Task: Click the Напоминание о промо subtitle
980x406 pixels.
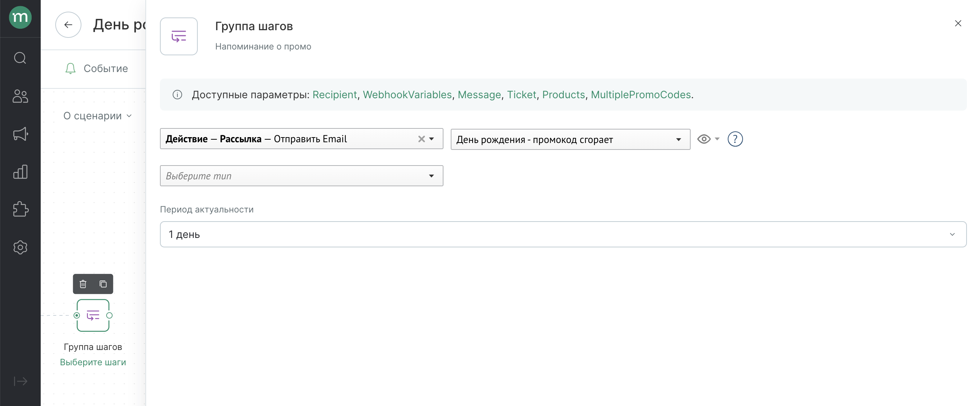Action: (263, 47)
